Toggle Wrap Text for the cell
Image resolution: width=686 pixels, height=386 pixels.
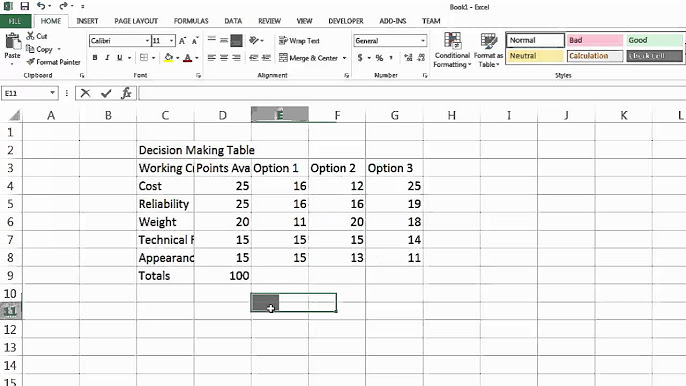pos(299,41)
